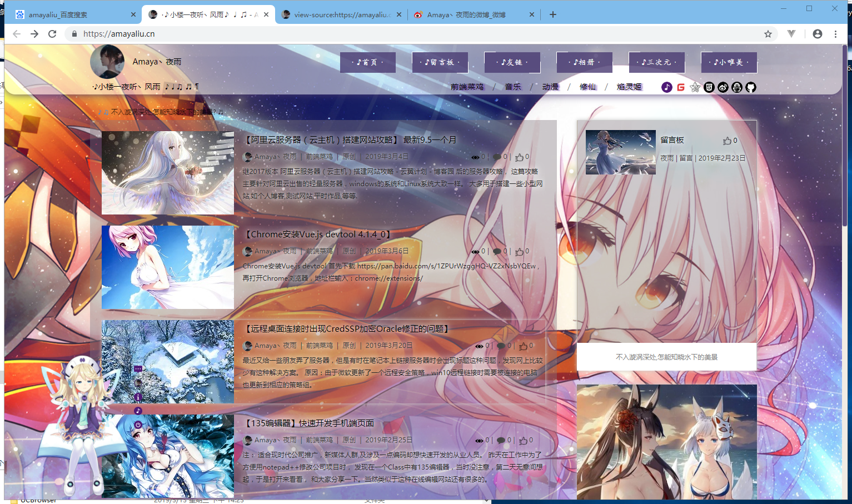Open the Chrome profile avatar icon
Screen dimensions: 852x504
click(817, 34)
